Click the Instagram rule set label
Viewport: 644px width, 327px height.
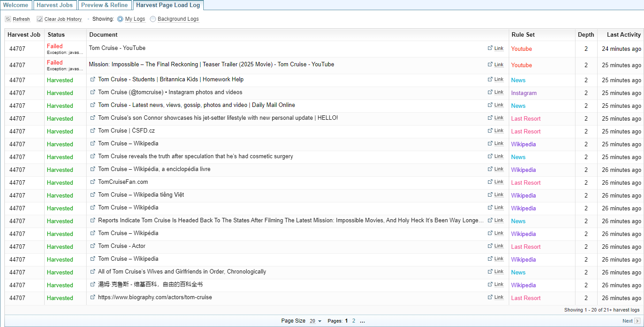coord(524,93)
